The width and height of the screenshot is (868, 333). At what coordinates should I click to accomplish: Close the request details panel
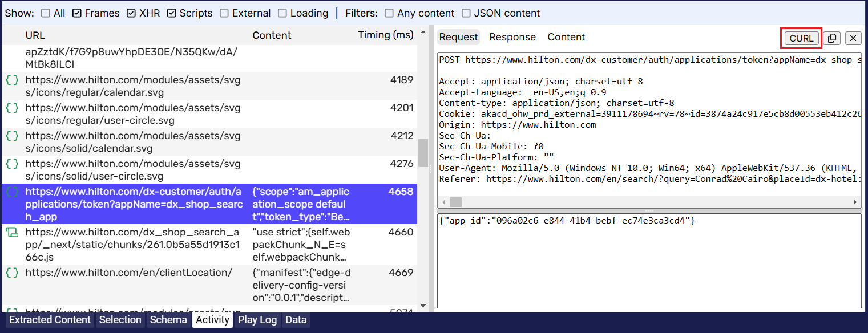(x=853, y=38)
